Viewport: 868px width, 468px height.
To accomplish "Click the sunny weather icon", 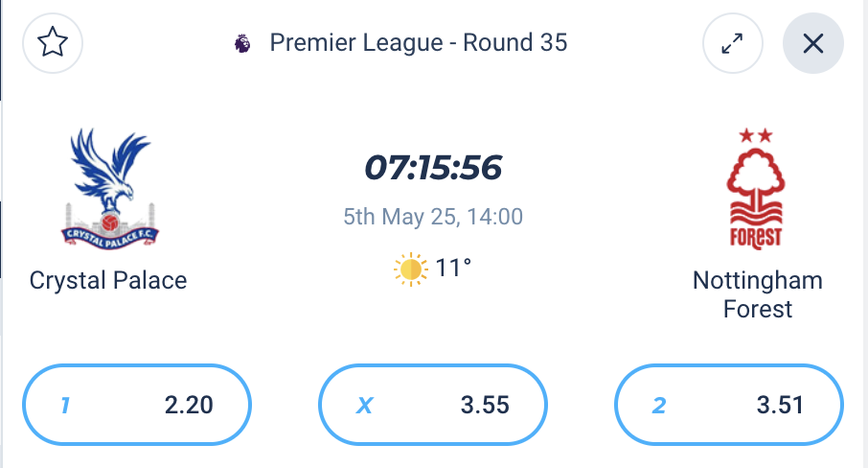I will (x=411, y=269).
